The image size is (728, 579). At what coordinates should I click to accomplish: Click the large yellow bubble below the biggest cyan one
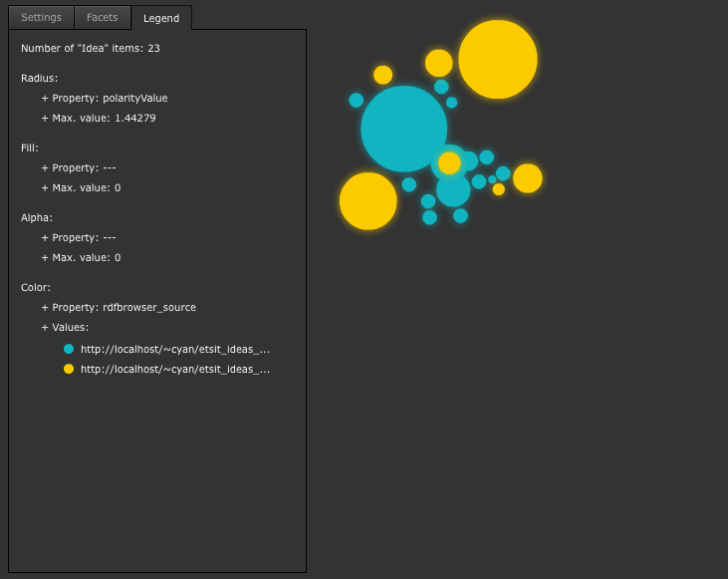(367, 200)
